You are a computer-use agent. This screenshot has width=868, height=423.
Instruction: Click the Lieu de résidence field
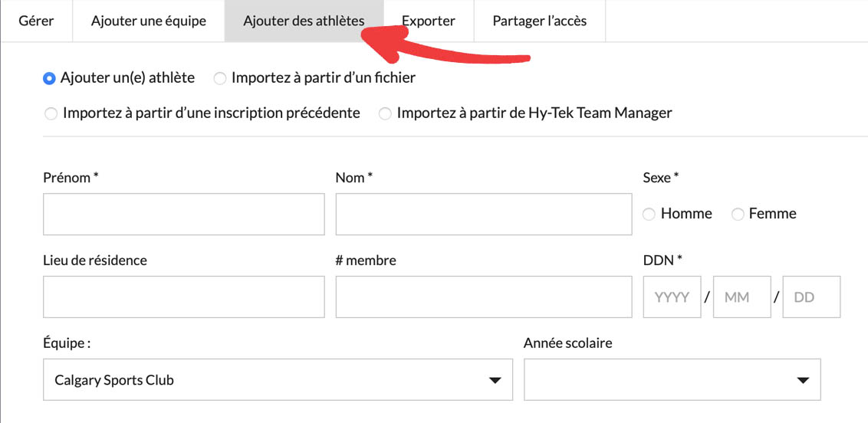[x=184, y=297]
